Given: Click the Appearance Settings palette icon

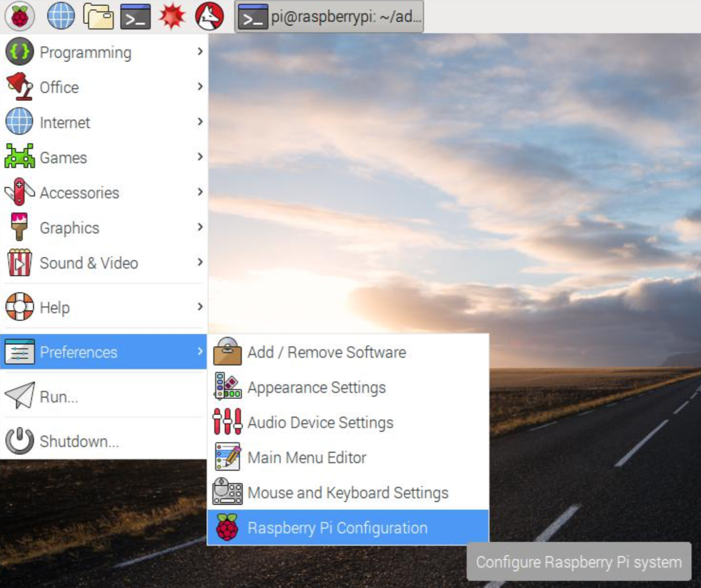Looking at the screenshot, I should (227, 387).
